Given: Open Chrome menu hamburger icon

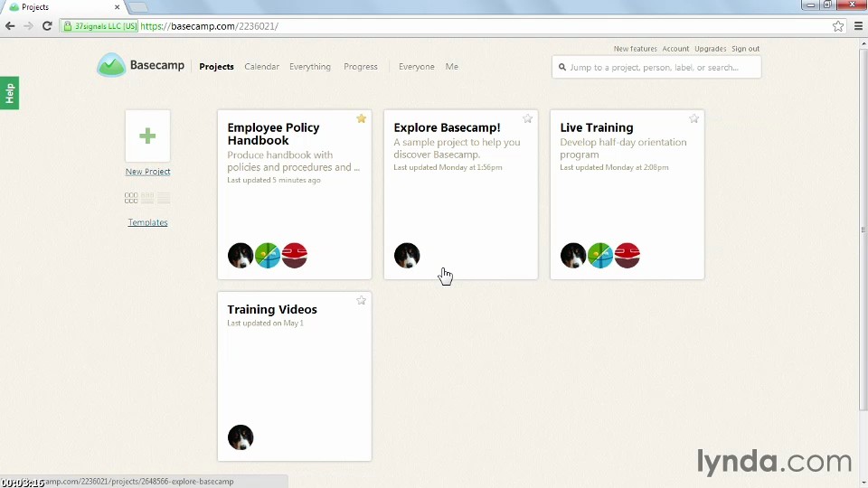Looking at the screenshot, I should click(x=858, y=26).
